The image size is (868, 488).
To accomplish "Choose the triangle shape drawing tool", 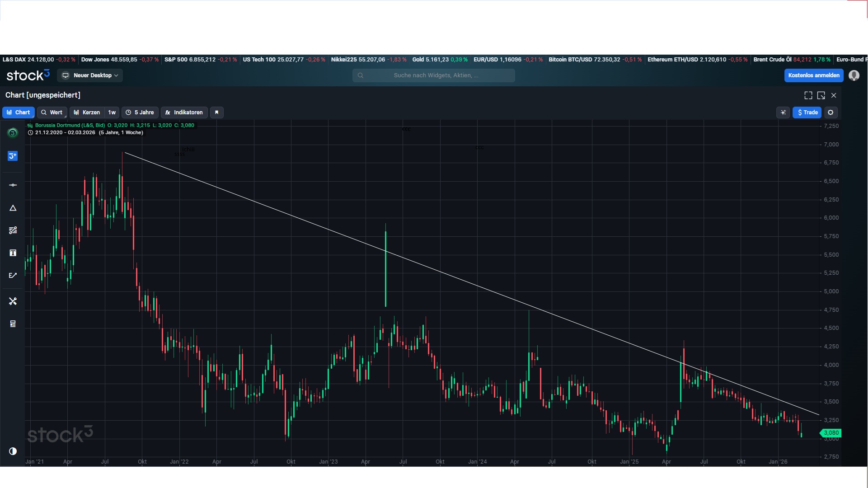I will coord(13,208).
